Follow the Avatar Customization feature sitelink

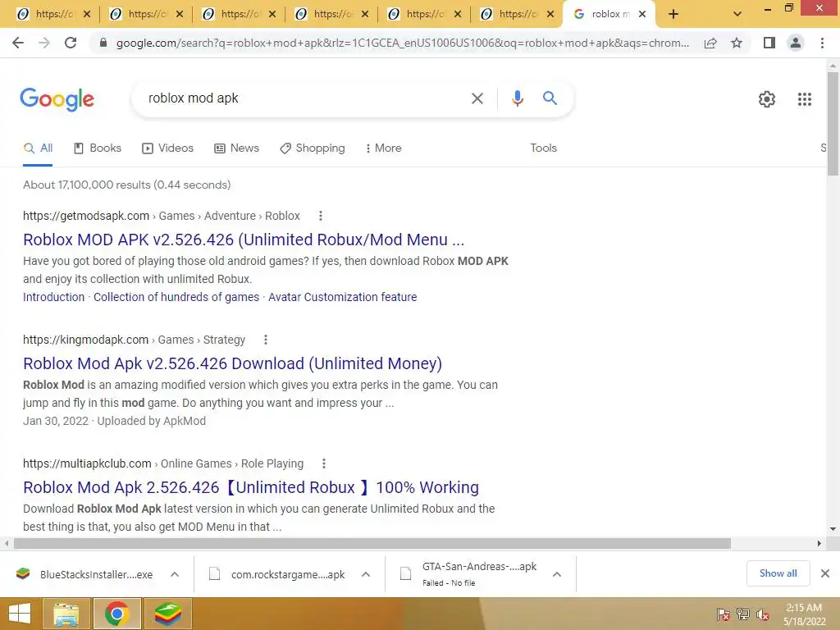click(342, 297)
